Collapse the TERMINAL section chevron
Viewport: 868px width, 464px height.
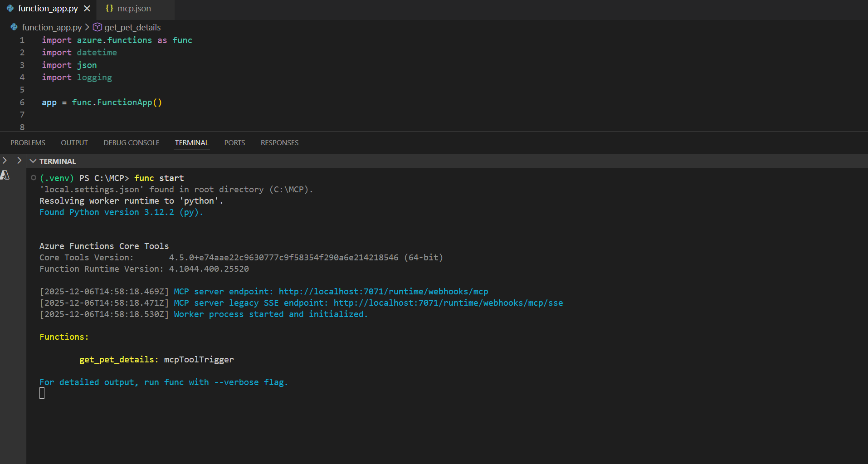pyautogui.click(x=33, y=161)
